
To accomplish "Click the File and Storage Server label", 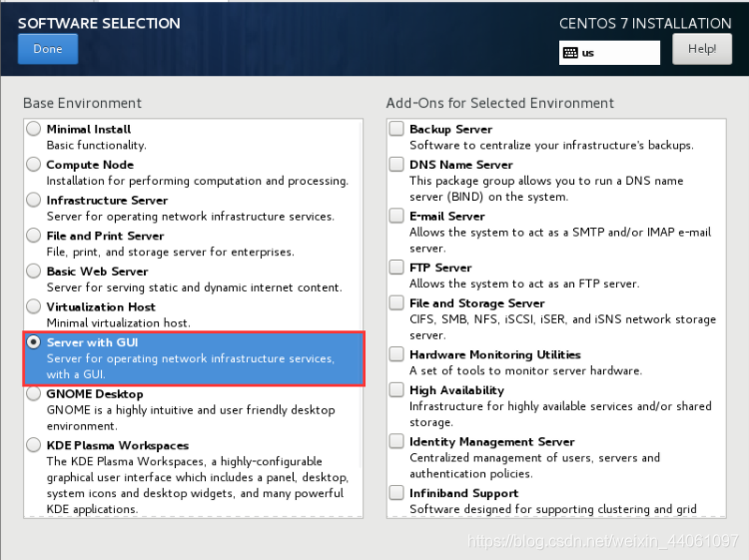I will tap(477, 303).
